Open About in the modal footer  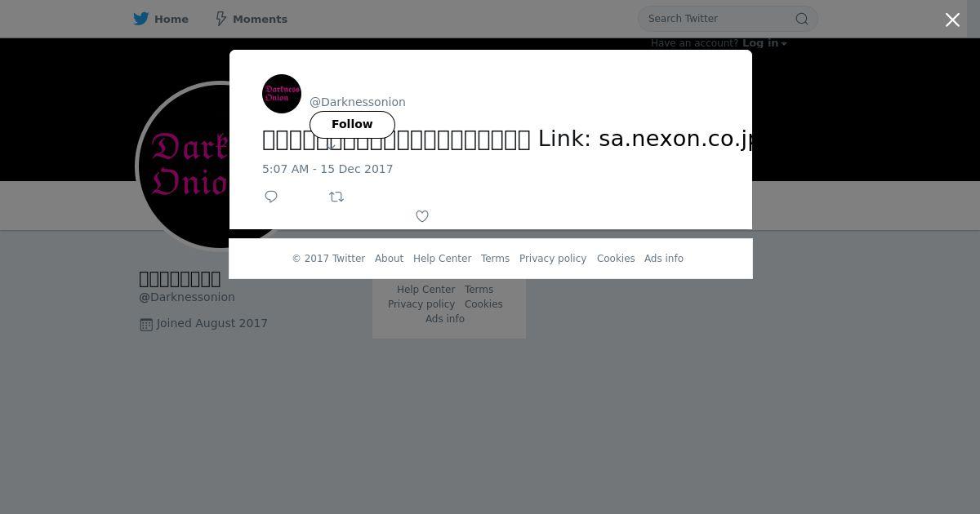[389, 259]
